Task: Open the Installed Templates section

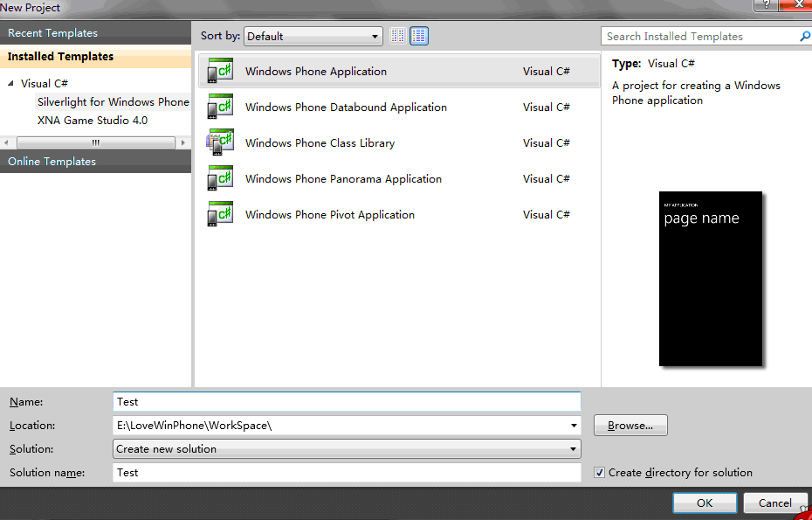Action: (96, 57)
